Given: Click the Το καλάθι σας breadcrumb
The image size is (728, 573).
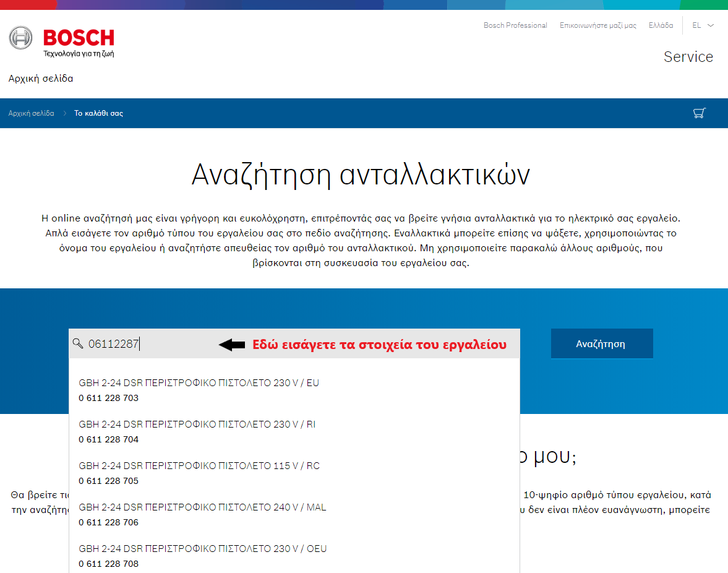Looking at the screenshot, I should 98,113.
